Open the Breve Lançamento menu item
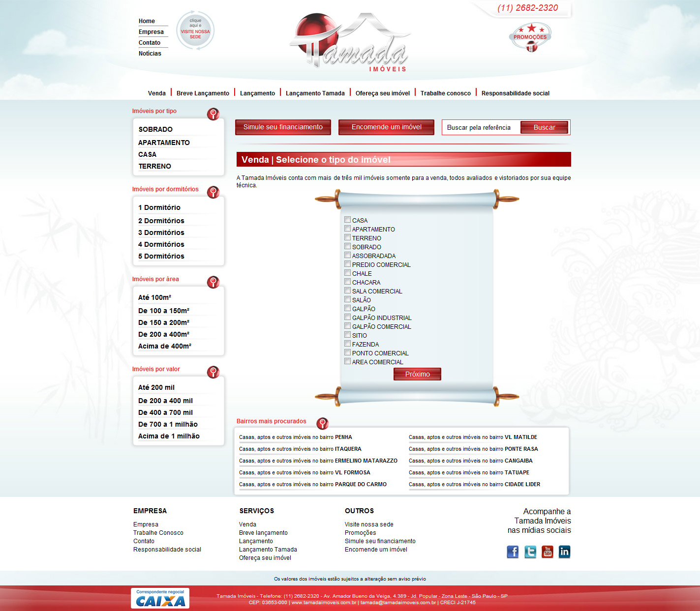Screen dimensions: 700x611 click(203, 93)
